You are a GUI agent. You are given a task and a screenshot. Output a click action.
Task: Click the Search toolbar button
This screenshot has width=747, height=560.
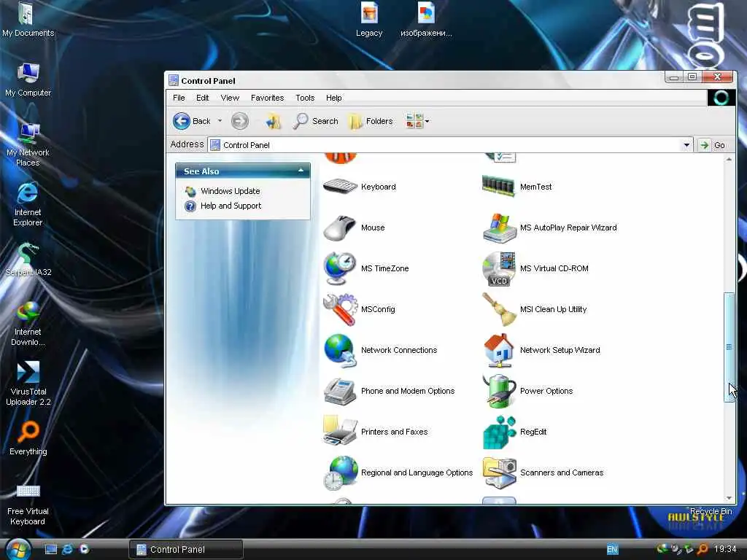315,122
